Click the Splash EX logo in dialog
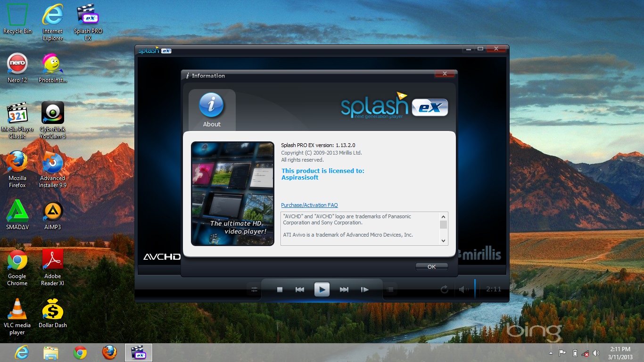This screenshot has width=644, height=362. click(x=394, y=106)
